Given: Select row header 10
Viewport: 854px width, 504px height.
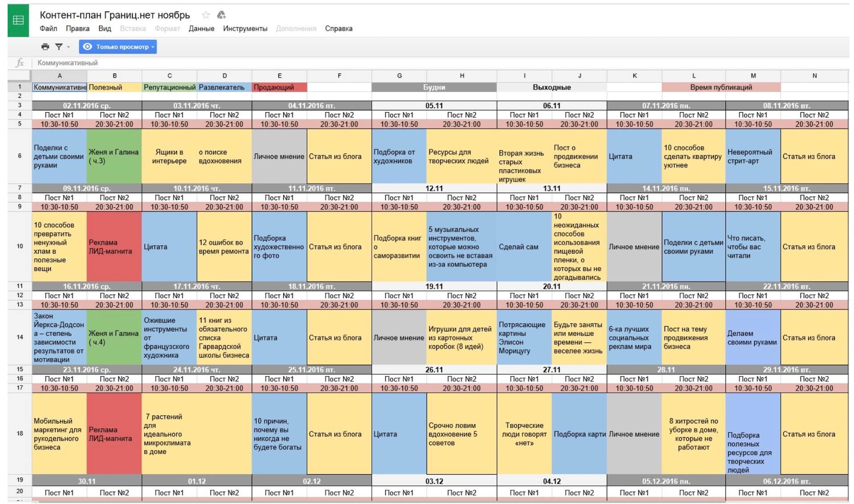Looking at the screenshot, I should (x=20, y=246).
